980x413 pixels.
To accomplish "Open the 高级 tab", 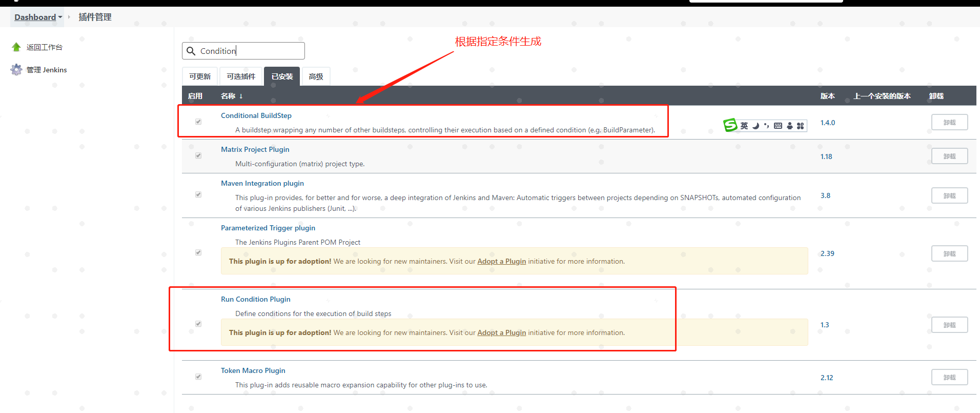I will (316, 76).
